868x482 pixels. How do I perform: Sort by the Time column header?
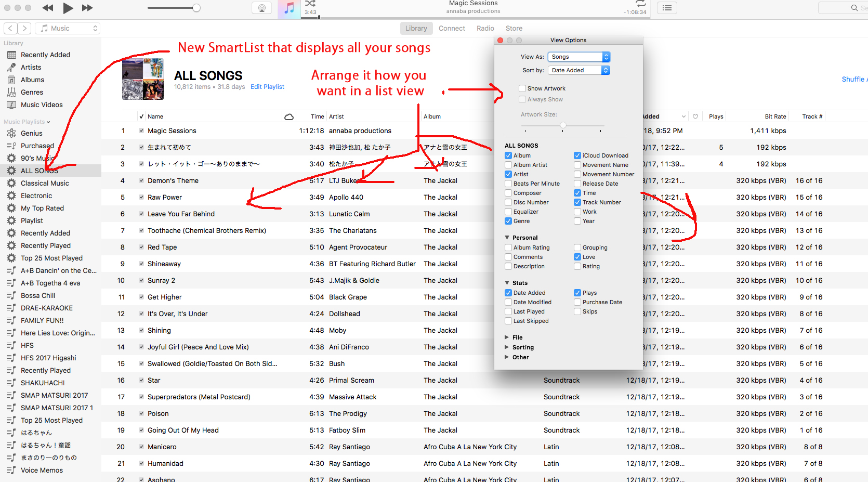point(318,116)
